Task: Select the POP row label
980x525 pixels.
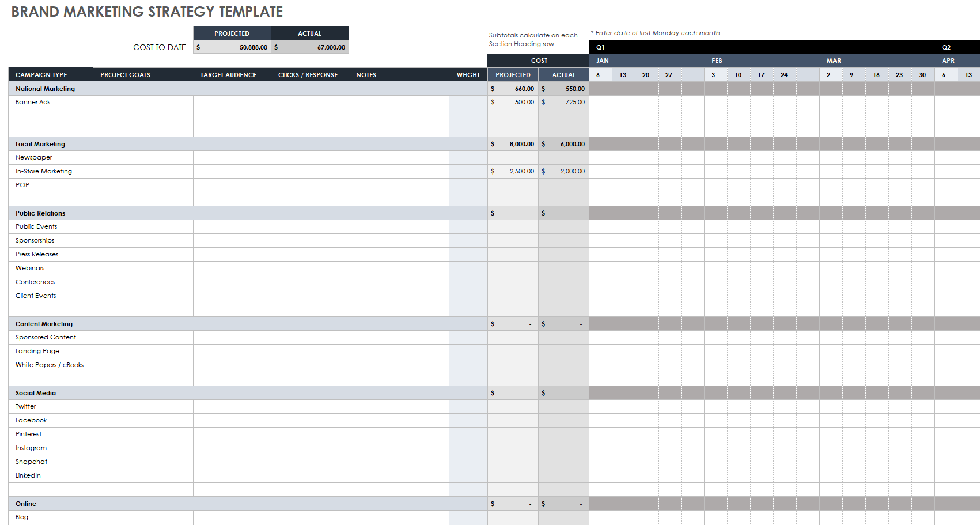Action: [x=22, y=185]
